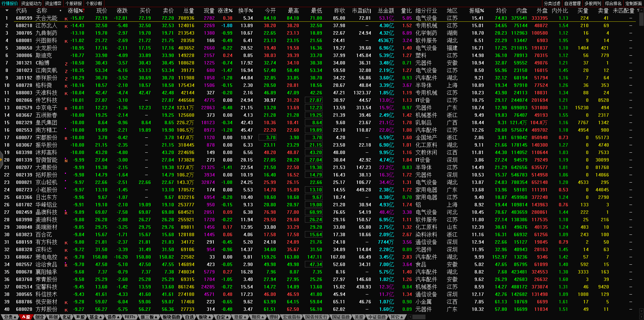The width and height of the screenshot is (644, 320).
Task: Click the Z marker beside C翰博
Action: [66, 63]
